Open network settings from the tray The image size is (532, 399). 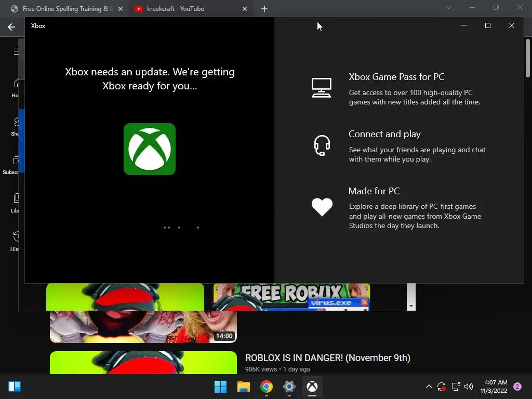[456, 387]
